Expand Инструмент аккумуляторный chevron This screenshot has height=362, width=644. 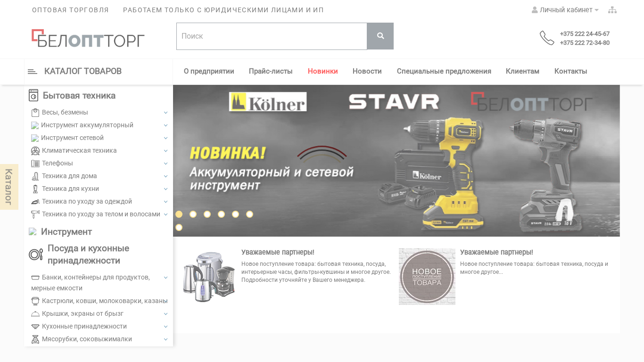[166, 125]
